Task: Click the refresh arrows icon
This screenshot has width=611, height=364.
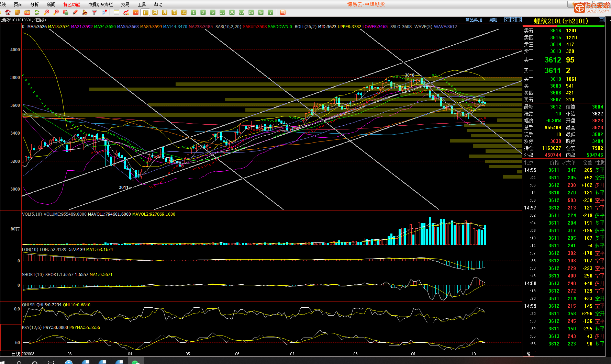Action: coord(37,12)
